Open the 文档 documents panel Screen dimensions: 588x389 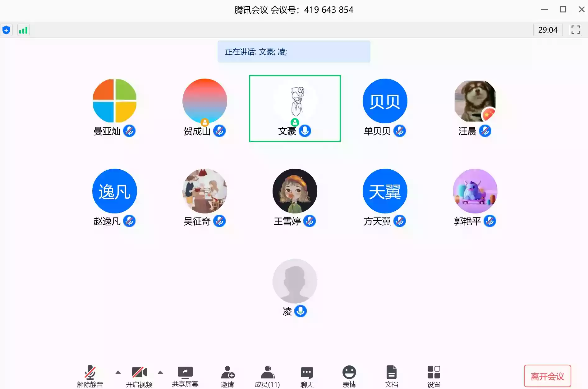(x=392, y=376)
